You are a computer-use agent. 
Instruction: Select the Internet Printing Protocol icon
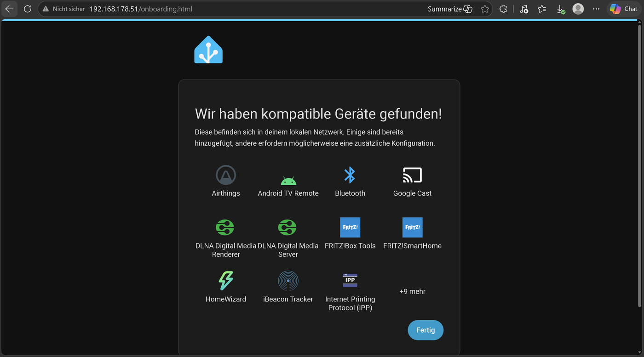(x=350, y=280)
